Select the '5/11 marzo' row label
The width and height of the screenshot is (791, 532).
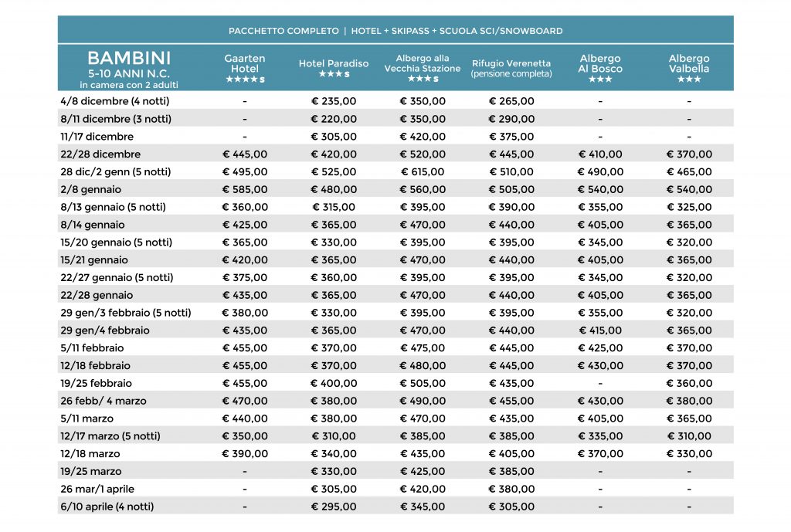click(87, 418)
